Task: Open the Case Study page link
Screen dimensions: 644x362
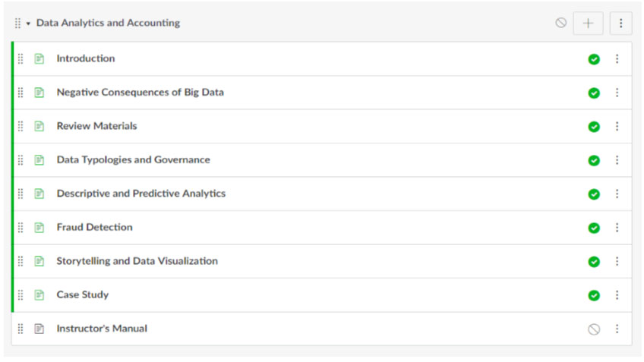Action: click(x=83, y=294)
